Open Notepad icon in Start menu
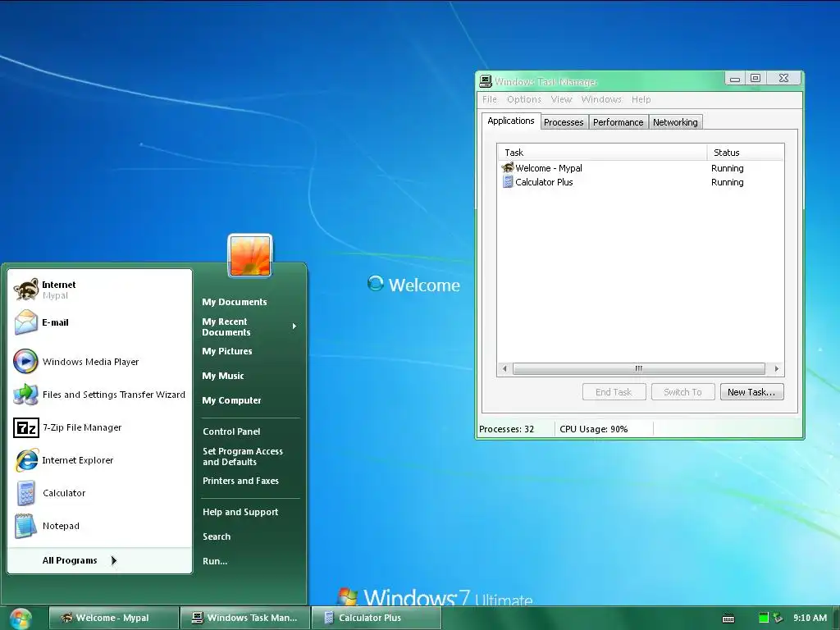 [x=25, y=526]
